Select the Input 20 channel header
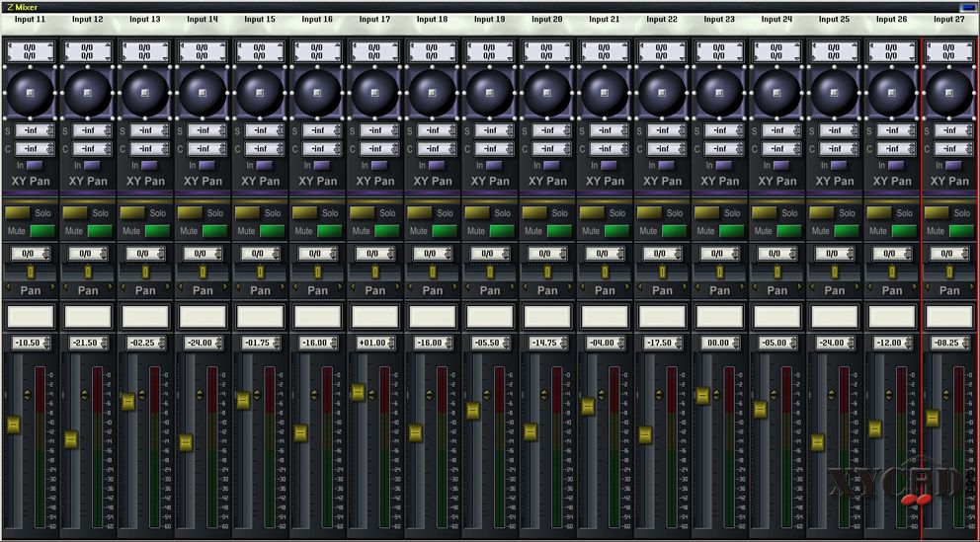The image size is (980, 542). [547, 20]
